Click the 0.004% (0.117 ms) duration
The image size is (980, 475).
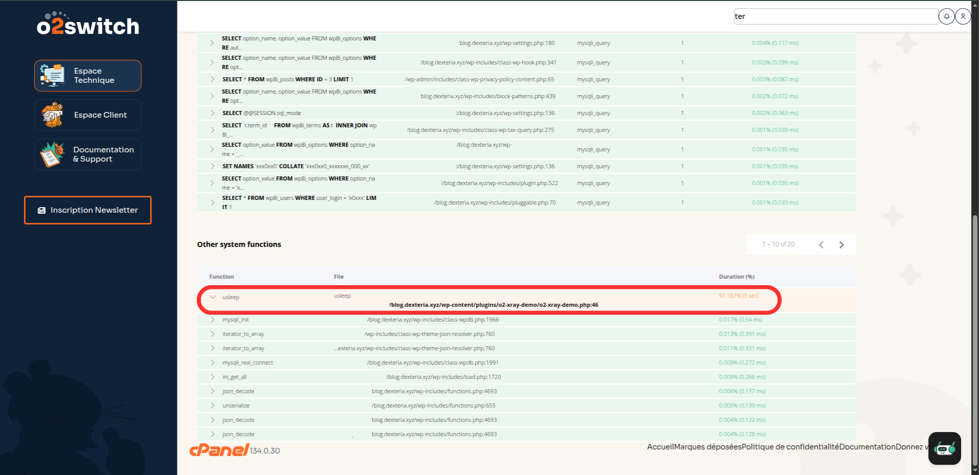[775, 43]
